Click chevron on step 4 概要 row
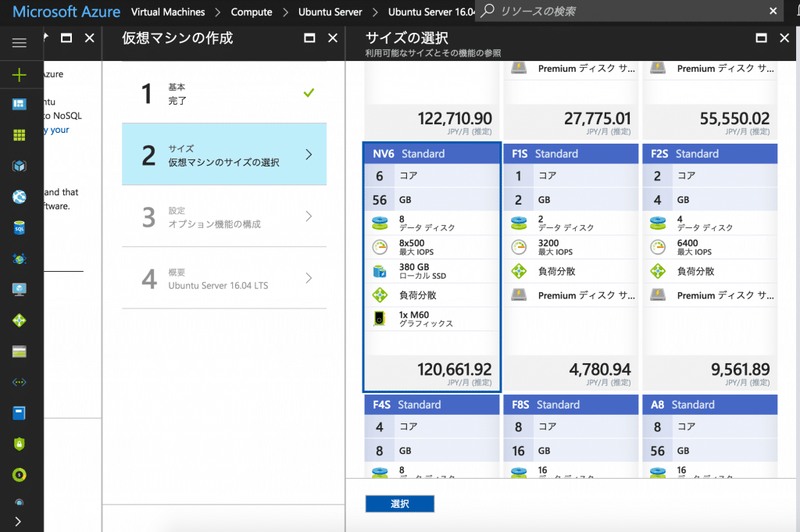800x532 pixels. point(309,278)
